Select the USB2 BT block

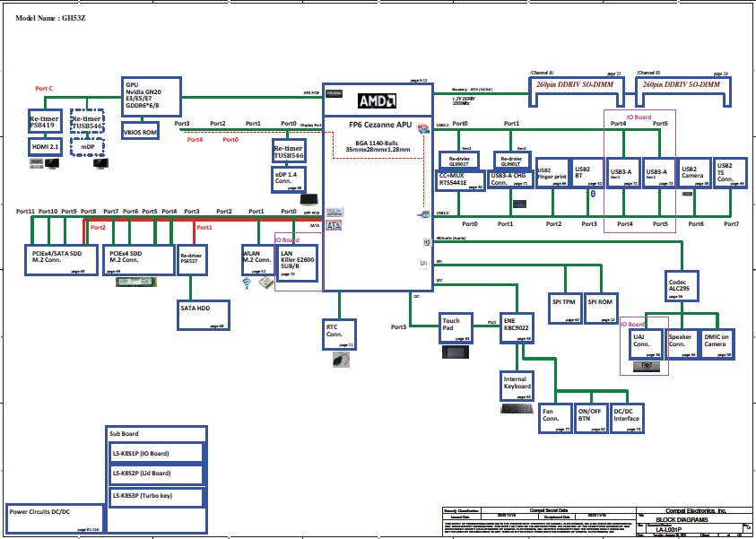point(588,173)
